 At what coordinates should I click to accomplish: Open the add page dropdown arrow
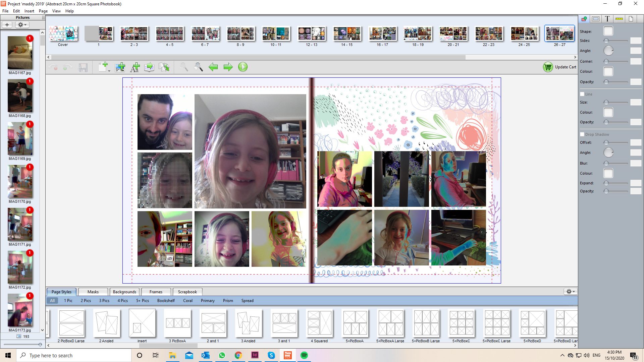[x=109, y=71]
